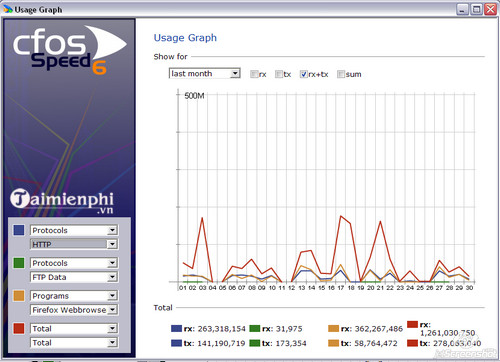Click day 17 on the graph axis
Viewport: 500px width, 362px height.
[x=341, y=288]
